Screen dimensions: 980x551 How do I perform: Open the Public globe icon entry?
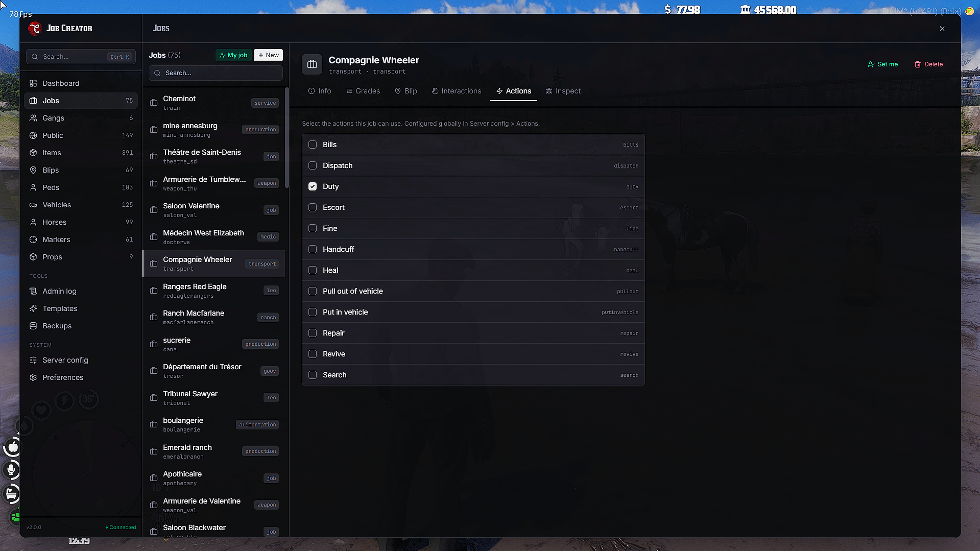coord(33,135)
